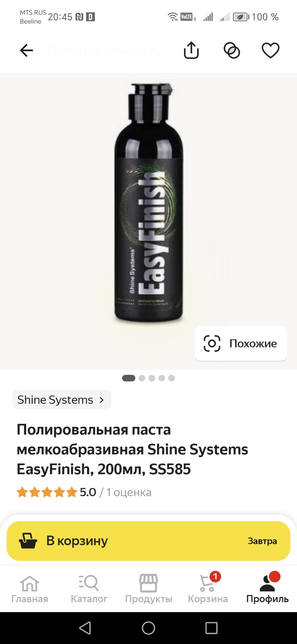The image size is (297, 644).
Task: Open the Shine Systems brand link
Action: (x=62, y=400)
